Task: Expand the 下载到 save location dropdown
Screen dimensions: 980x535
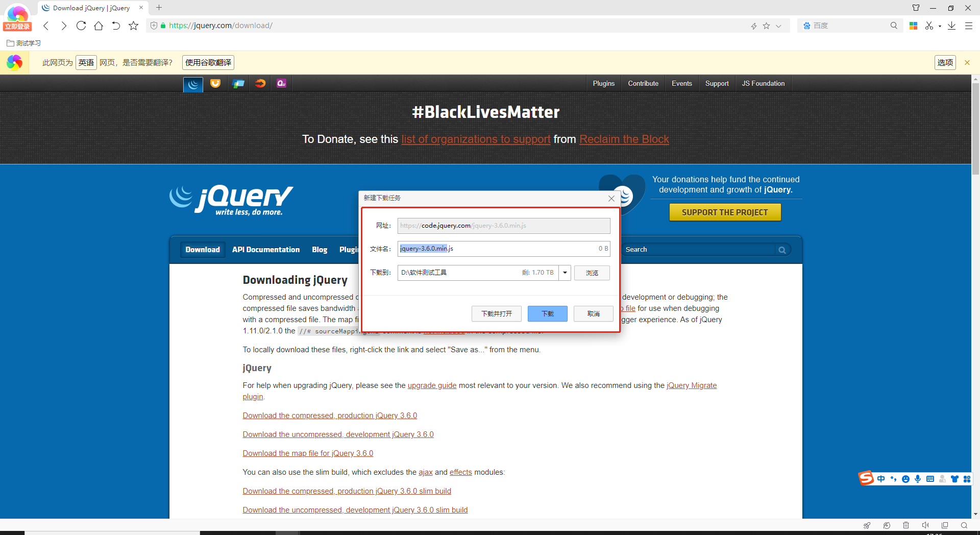Action: pyautogui.click(x=565, y=273)
